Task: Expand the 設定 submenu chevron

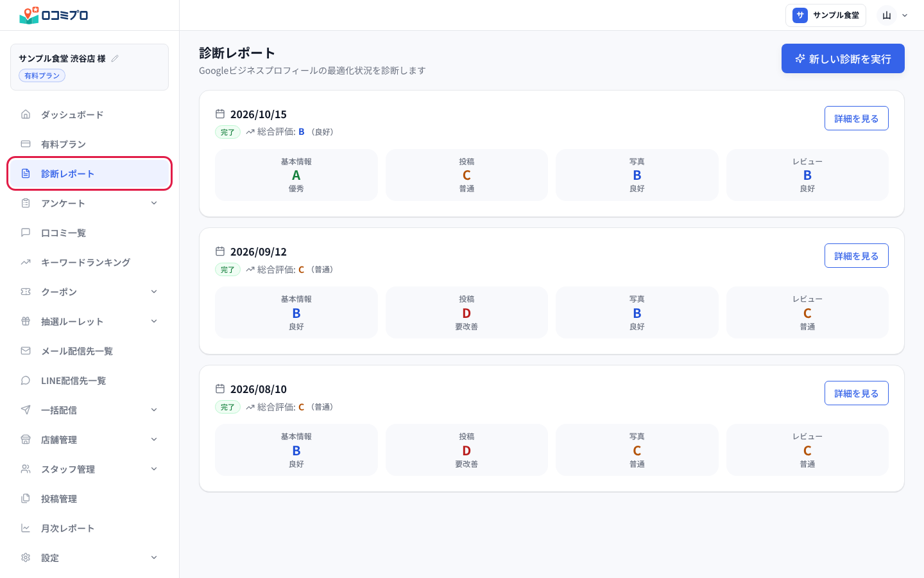Action: coord(154,557)
